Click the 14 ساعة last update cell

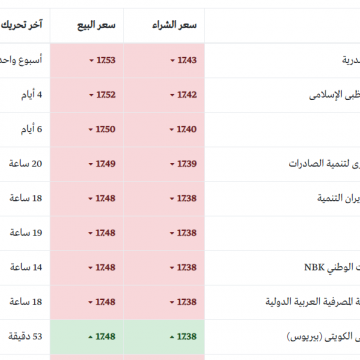coord(26,267)
